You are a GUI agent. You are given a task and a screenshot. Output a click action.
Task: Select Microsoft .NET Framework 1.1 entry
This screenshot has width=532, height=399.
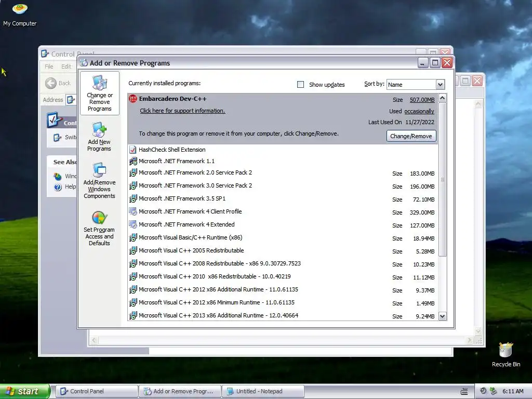[283, 161]
